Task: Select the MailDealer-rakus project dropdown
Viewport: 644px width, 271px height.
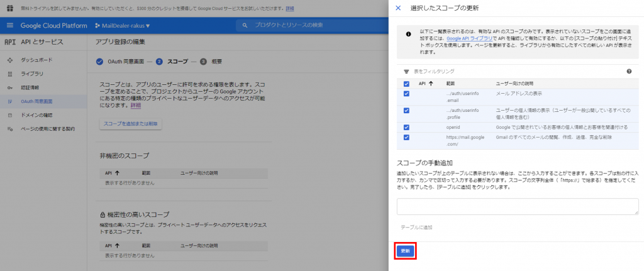Action: [123, 25]
